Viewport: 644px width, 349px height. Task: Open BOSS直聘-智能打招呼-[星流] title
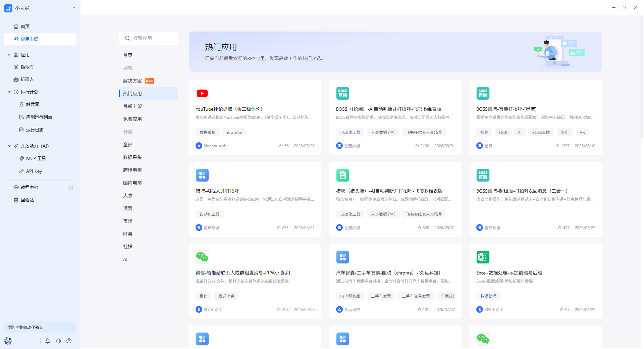(506, 109)
